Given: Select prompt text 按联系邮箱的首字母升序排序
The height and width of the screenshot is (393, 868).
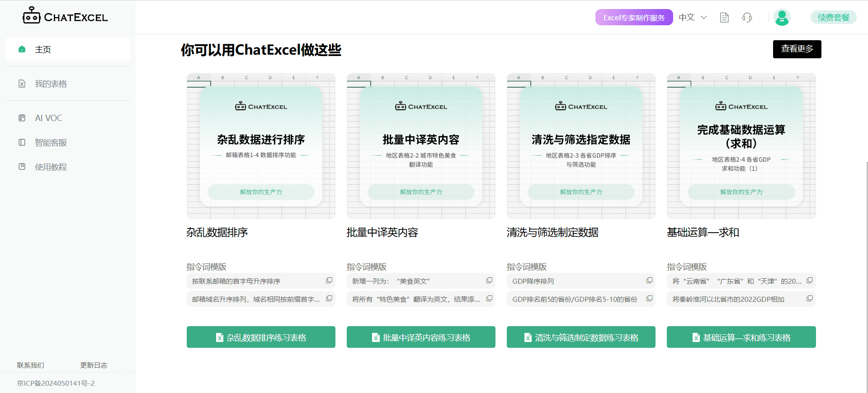Looking at the screenshot, I should coord(236,281).
